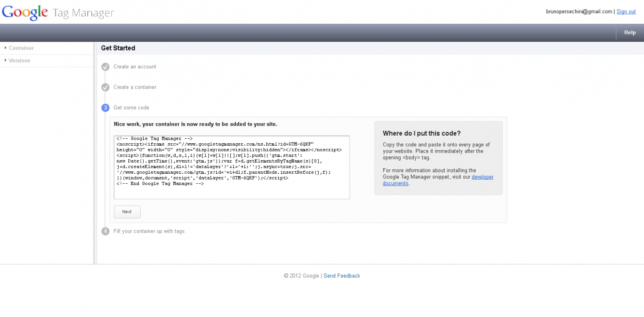Open the Container sidebar label
The image size is (644, 317).
pos(21,48)
